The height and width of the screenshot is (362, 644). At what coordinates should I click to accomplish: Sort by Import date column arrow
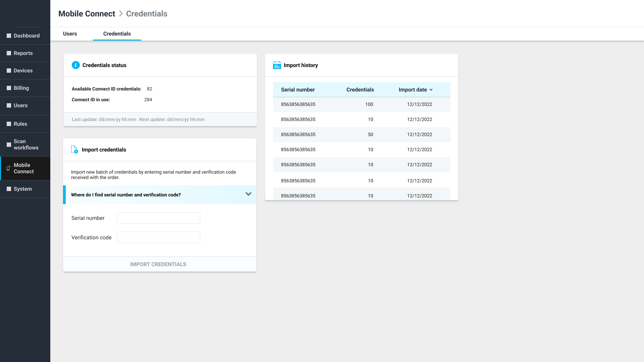pos(431,90)
